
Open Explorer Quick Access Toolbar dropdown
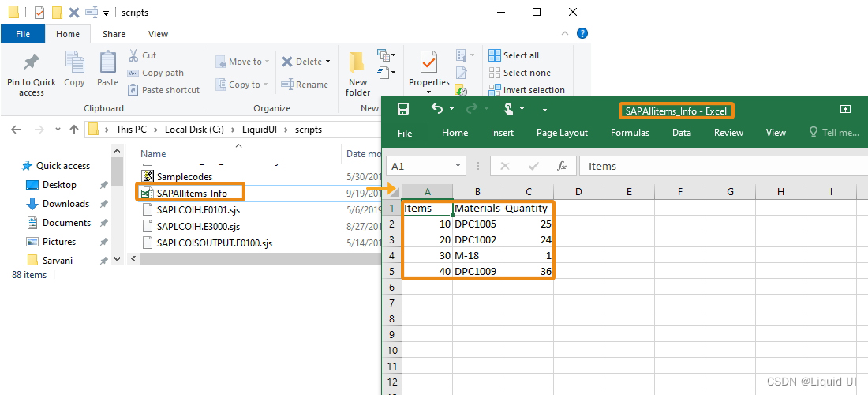point(107,13)
